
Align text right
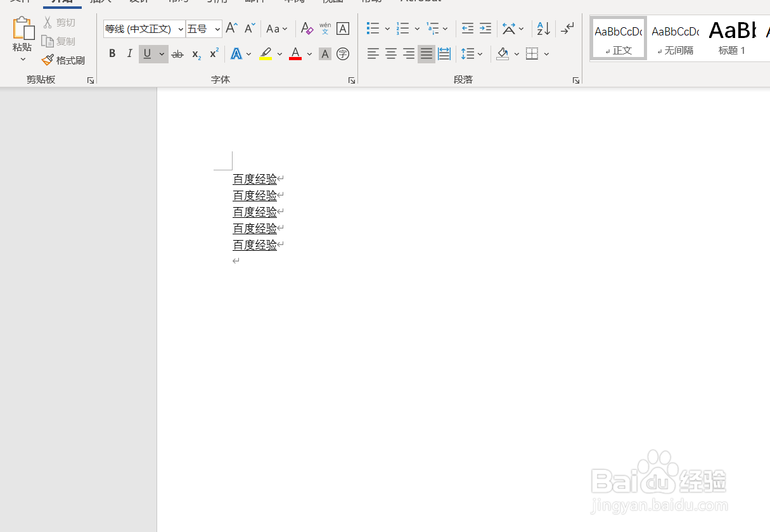point(409,54)
